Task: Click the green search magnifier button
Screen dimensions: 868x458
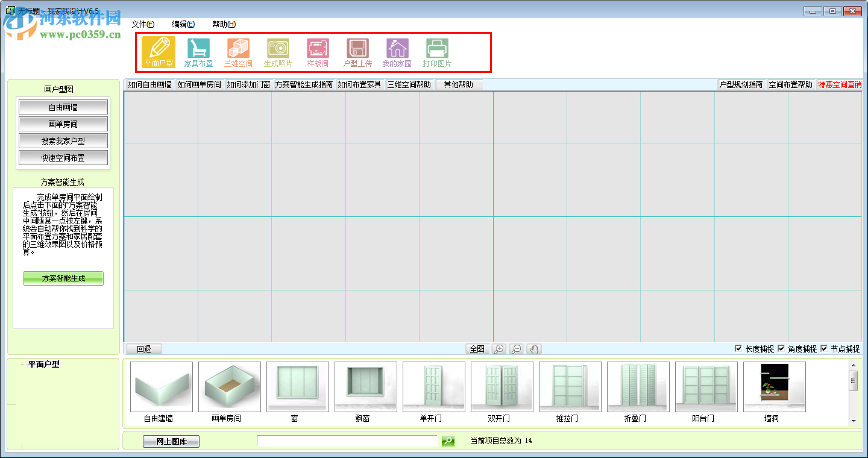Action: 448,441
